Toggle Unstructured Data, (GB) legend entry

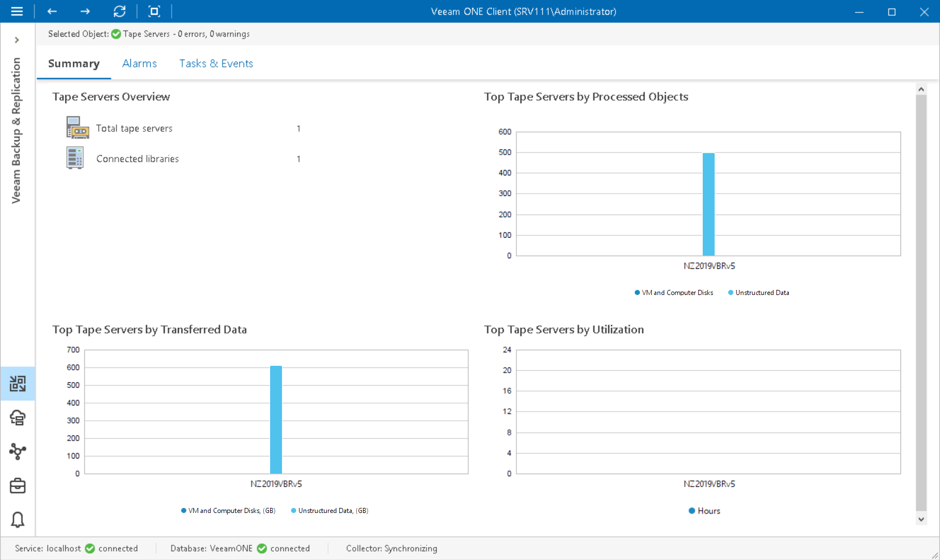click(x=330, y=511)
